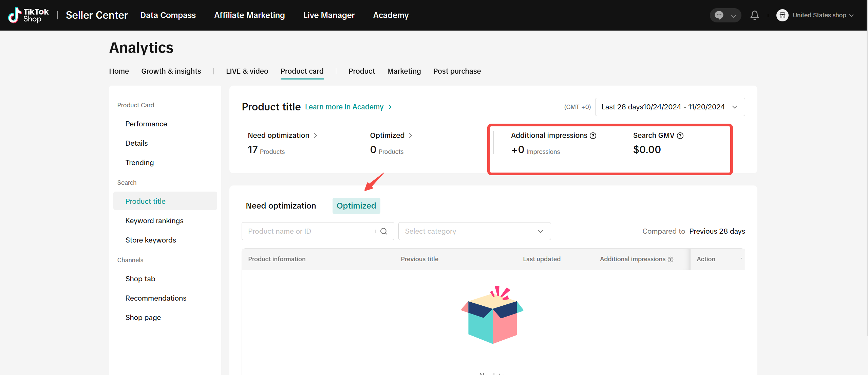Open the chat message icon
The width and height of the screenshot is (868, 375).
coord(719,15)
